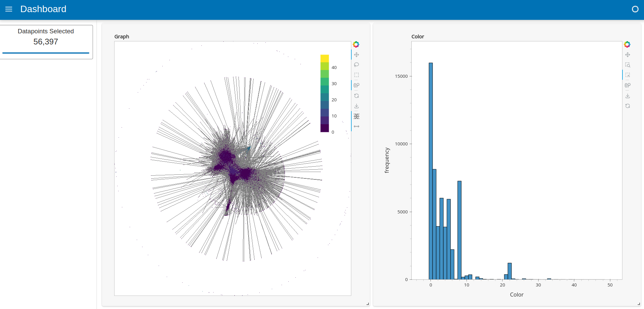The width and height of the screenshot is (644, 309).
Task: Click resize handle of the Graph card
Action: (367, 304)
